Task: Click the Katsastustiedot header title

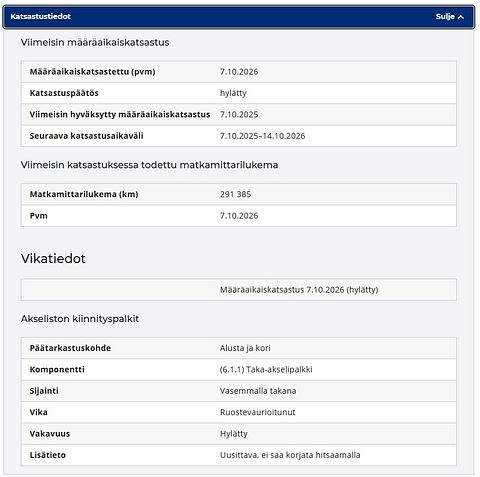Action: pos(40,16)
